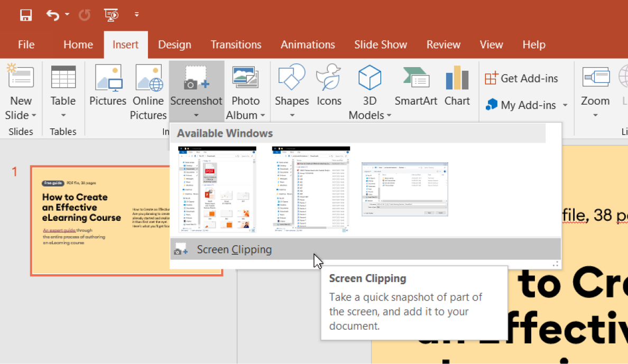Expand the My Add-ins dropdown arrow
628x364 pixels.
tap(565, 105)
